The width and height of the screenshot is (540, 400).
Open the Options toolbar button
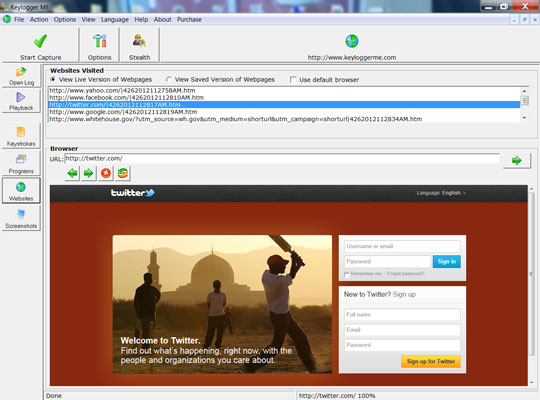100,45
